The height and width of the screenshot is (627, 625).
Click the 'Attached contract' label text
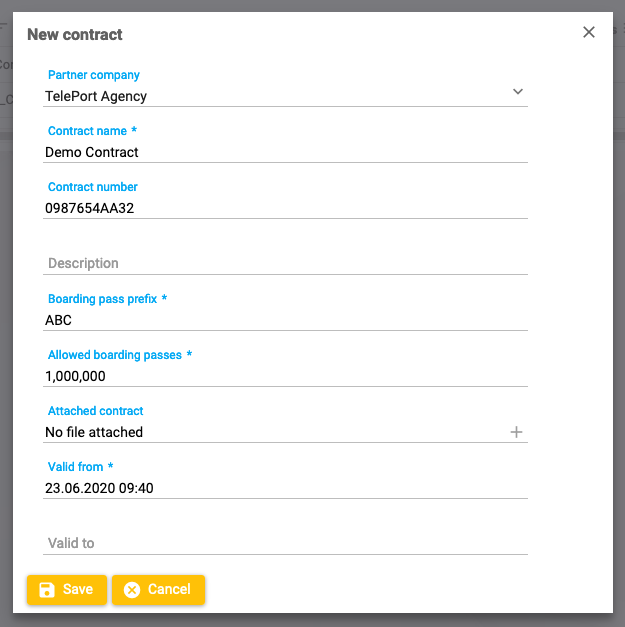point(96,411)
